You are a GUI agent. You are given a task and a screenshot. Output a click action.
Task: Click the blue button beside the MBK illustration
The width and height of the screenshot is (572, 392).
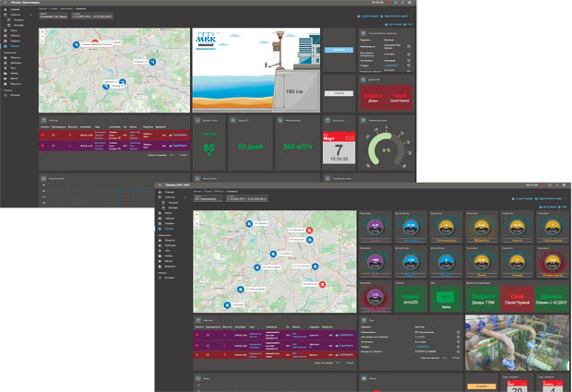pyautogui.click(x=339, y=50)
